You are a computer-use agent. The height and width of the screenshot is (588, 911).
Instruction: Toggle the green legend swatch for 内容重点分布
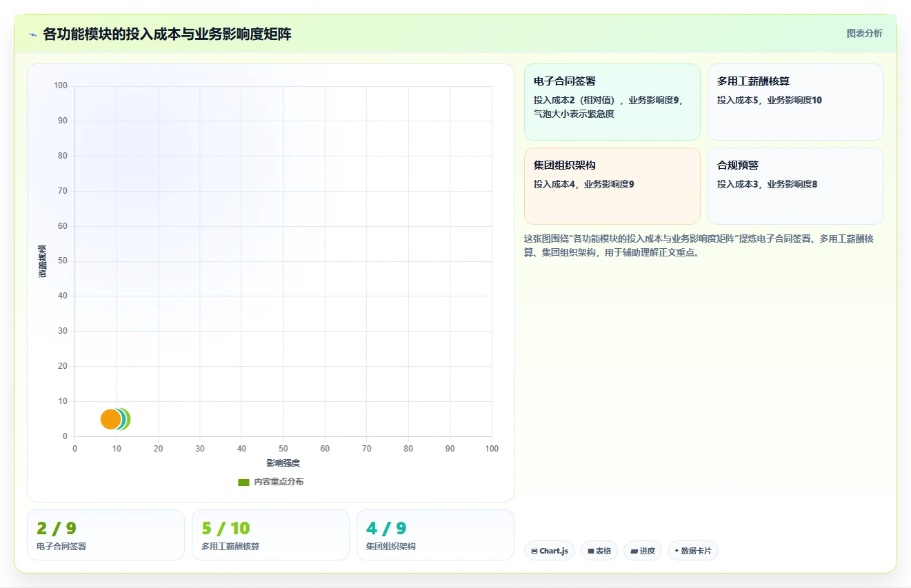(243, 483)
